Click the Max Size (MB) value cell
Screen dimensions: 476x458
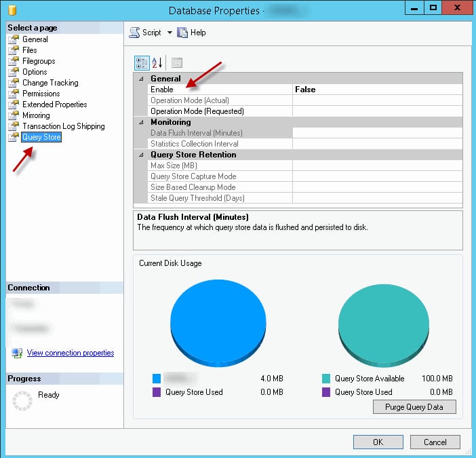click(x=377, y=166)
